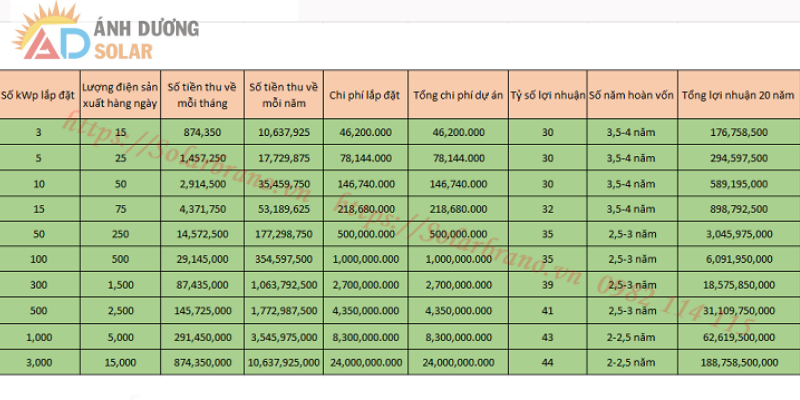Select the 'Số năm hoàn vốn' column header
The image size is (800, 400).
pos(632,95)
